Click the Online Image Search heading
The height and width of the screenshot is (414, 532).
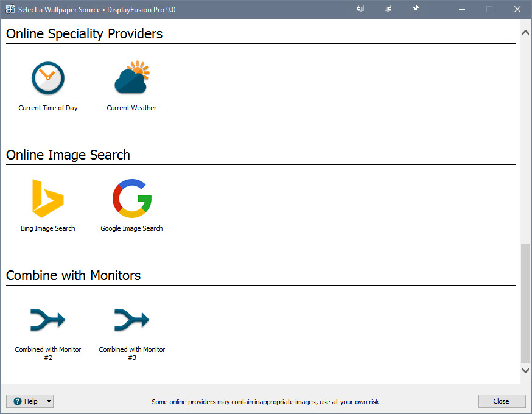[x=68, y=155]
